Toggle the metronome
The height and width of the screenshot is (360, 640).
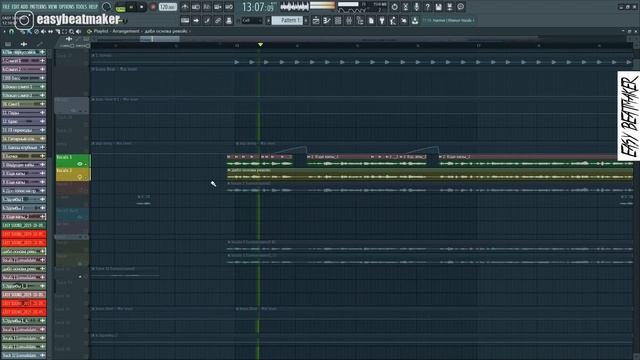[185, 7]
